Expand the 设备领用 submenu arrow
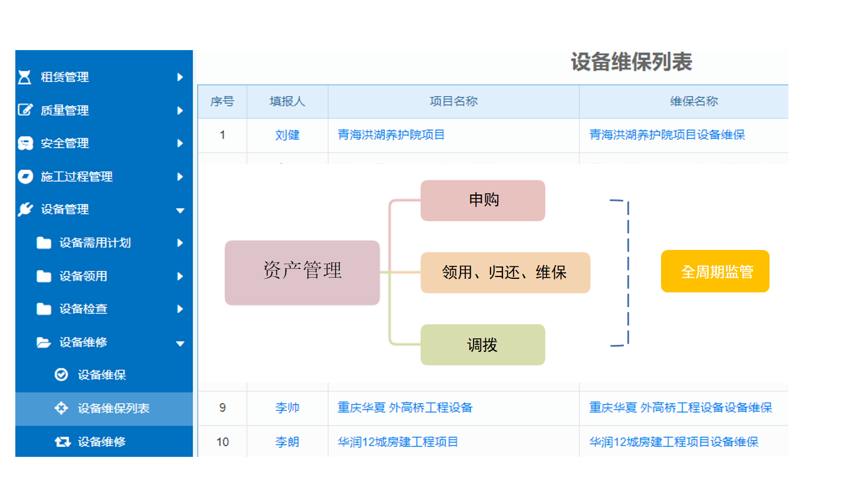This screenshot has height=504, width=868. pyautogui.click(x=180, y=276)
